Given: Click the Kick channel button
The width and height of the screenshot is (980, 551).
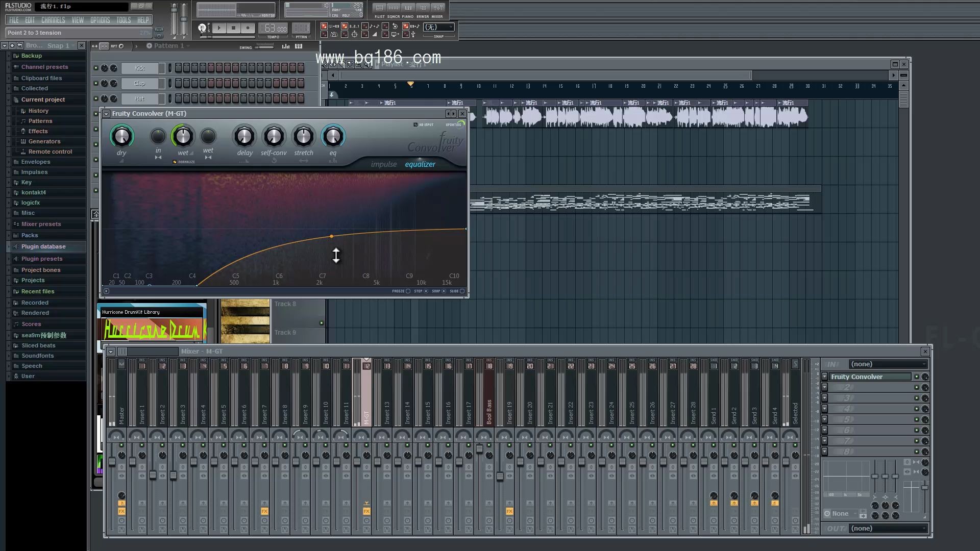Looking at the screenshot, I should coord(140,68).
